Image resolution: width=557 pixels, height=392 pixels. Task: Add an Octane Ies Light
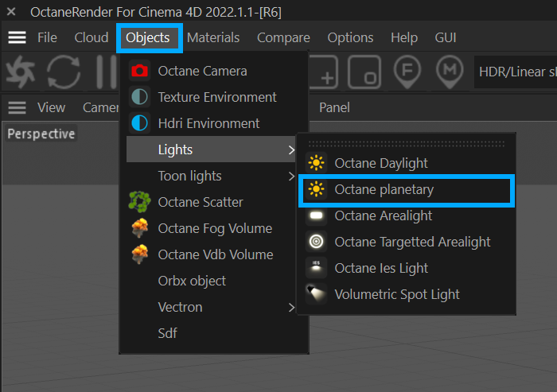381,268
